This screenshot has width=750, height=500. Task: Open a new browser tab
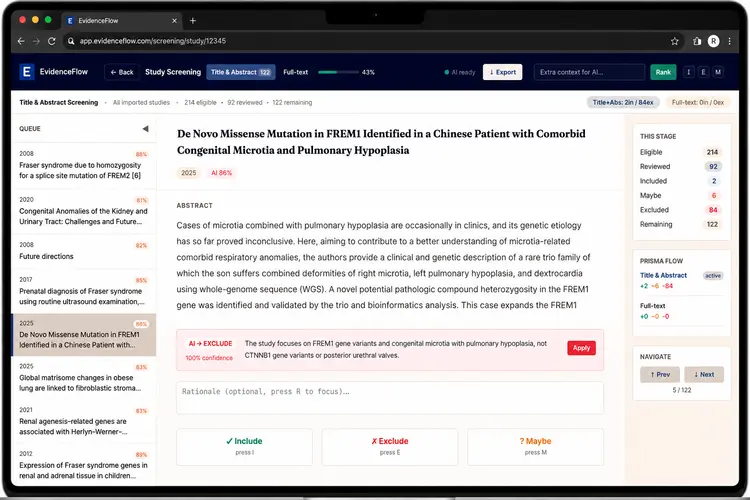click(193, 21)
